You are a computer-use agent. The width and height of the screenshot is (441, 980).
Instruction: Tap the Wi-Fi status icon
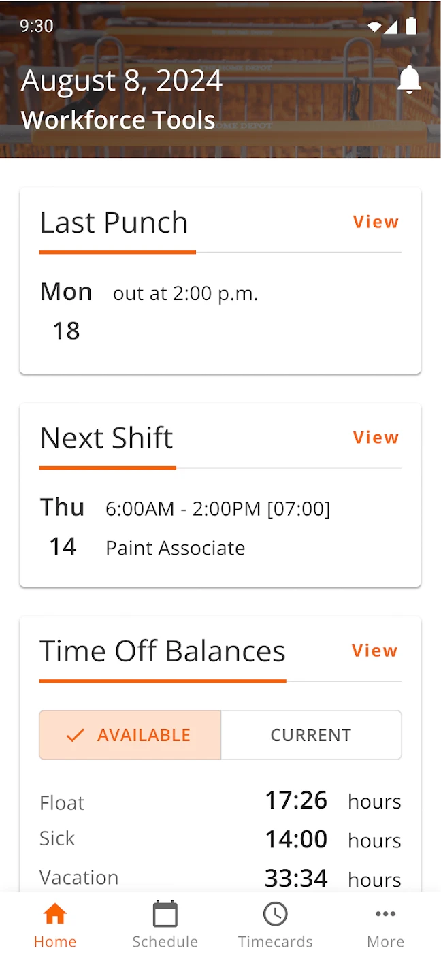[x=374, y=27]
